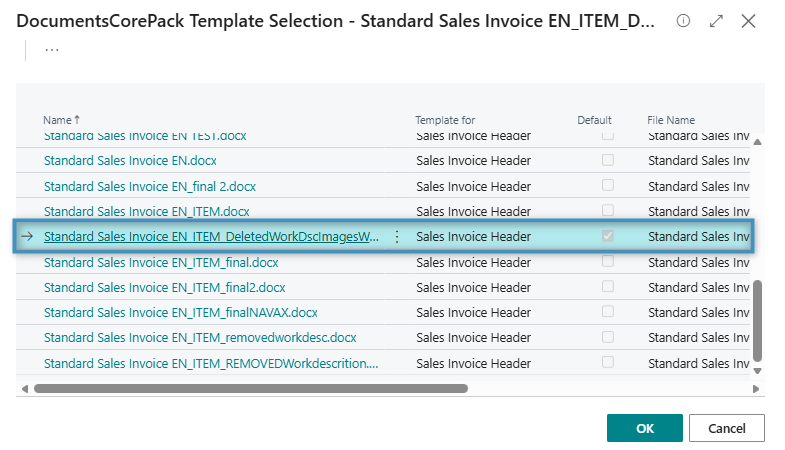Click Sales Invoice Header cell in EN_ITEM_finalNAVAX.docx row
785x450 pixels.
pos(473,313)
